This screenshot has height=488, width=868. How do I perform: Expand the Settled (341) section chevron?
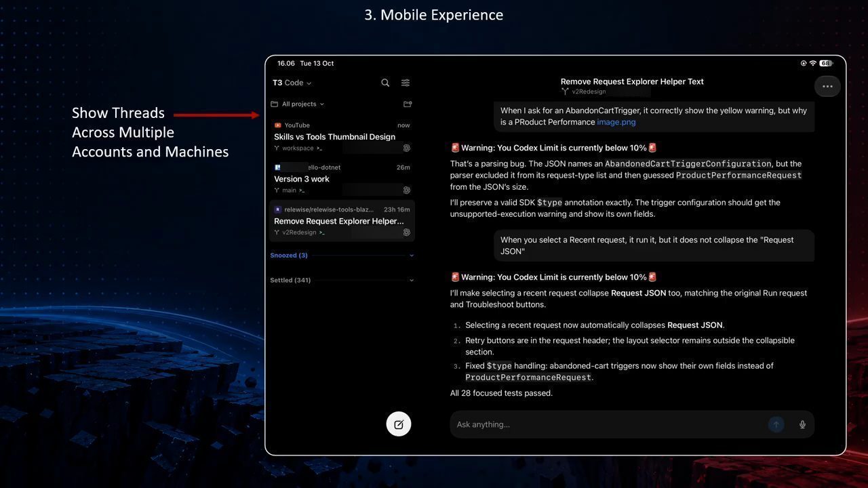[x=412, y=280]
